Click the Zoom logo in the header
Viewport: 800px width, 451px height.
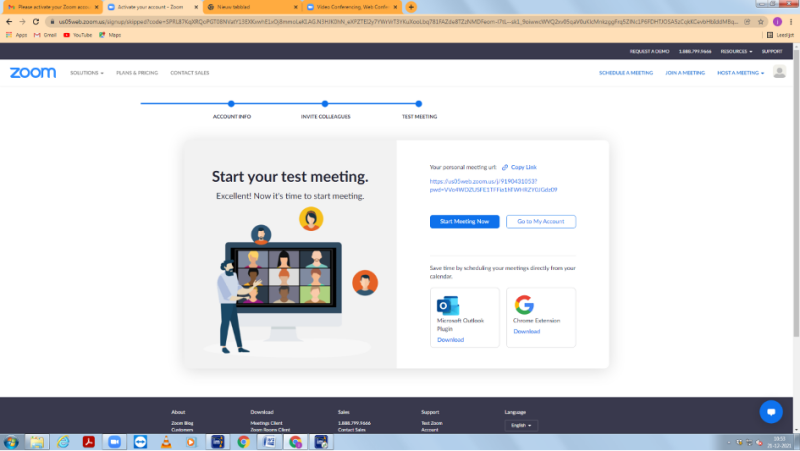[x=33, y=73]
